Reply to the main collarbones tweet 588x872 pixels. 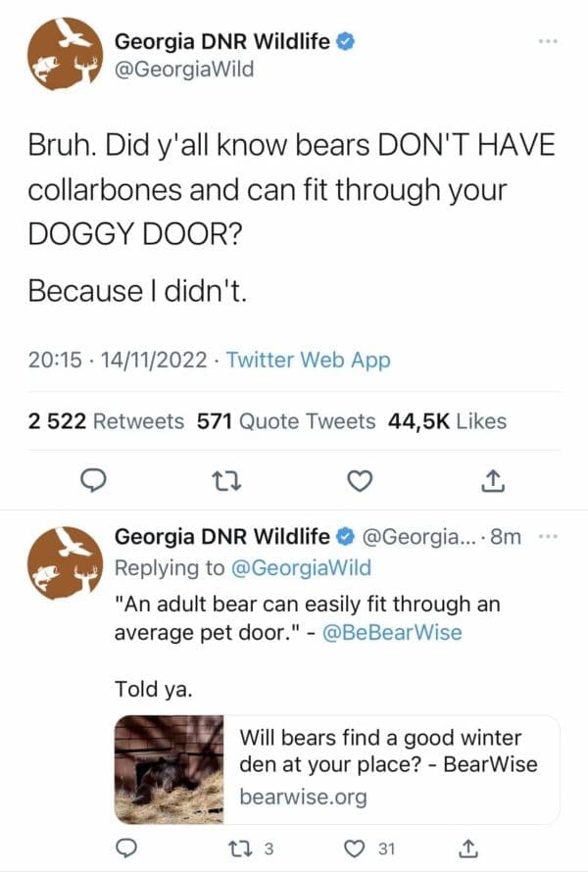click(92, 479)
